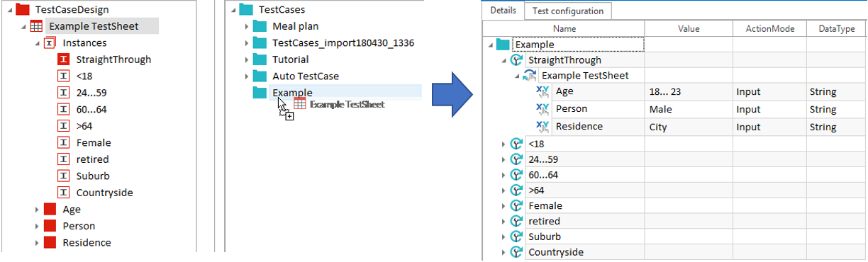Click the Example TestSheet grid icon

click(36, 26)
